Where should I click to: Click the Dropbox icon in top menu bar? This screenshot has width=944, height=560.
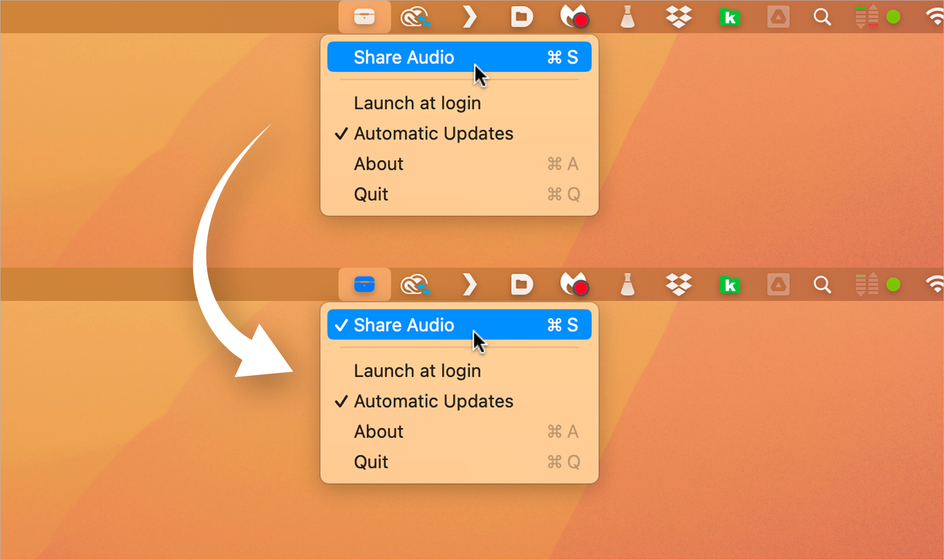[x=678, y=17]
